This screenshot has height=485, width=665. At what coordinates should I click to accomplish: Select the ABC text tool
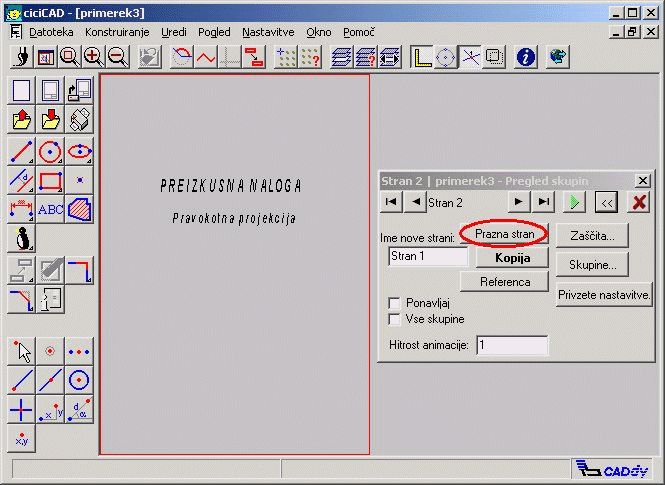click(x=50, y=209)
